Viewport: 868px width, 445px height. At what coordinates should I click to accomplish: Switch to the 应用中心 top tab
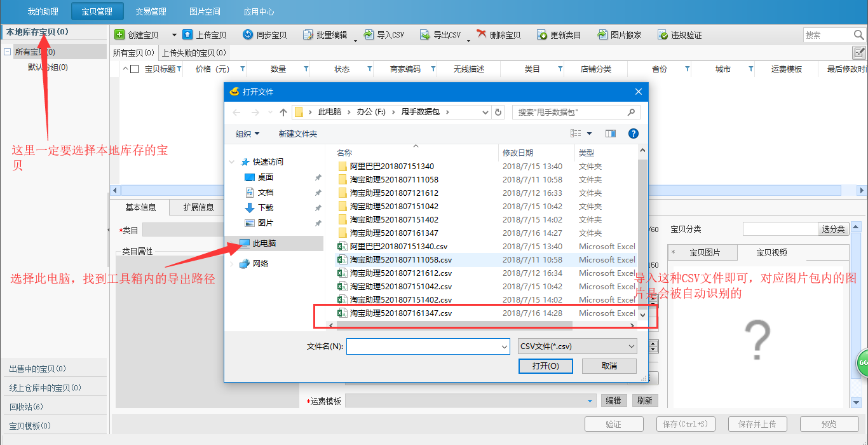coord(259,11)
